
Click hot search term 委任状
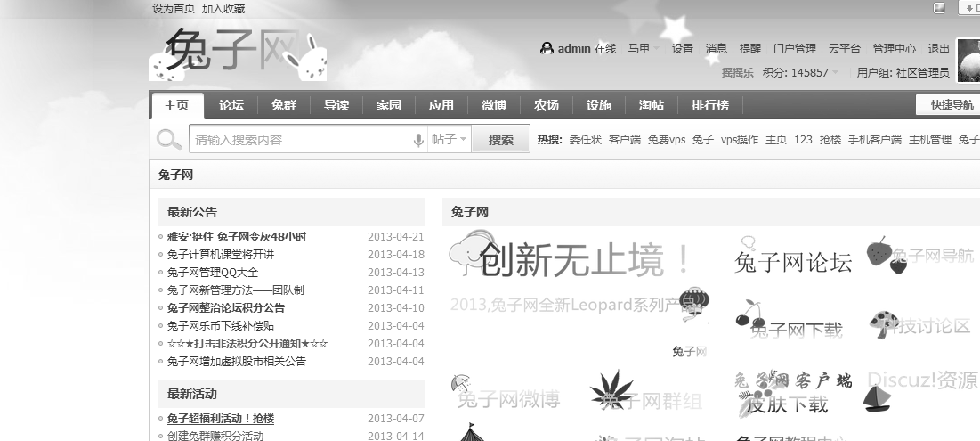[585, 140]
